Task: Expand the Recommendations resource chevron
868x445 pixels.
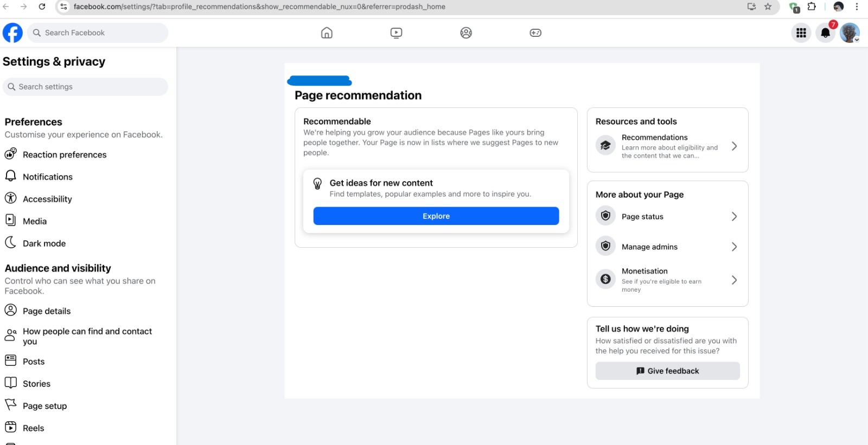Action: pos(734,146)
